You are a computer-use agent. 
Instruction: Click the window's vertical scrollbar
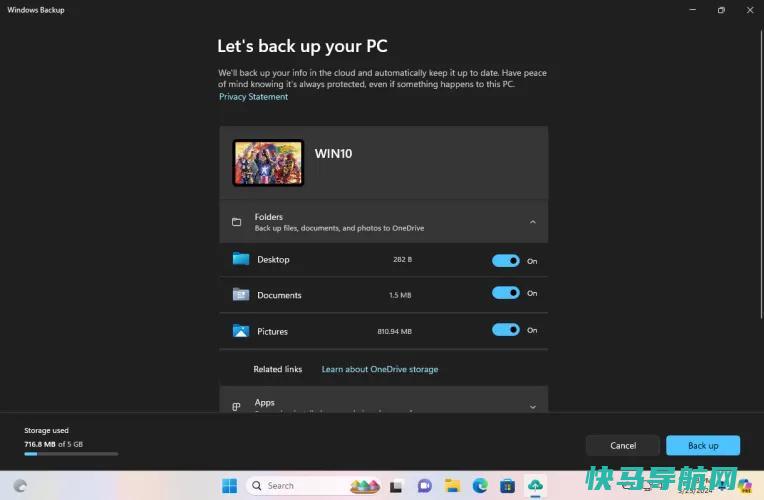(x=761, y=174)
